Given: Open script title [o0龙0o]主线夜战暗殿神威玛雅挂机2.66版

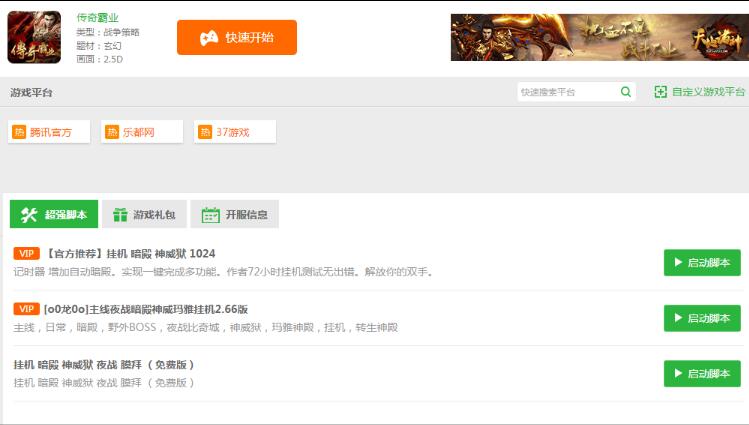Looking at the screenshot, I should [x=146, y=309].
